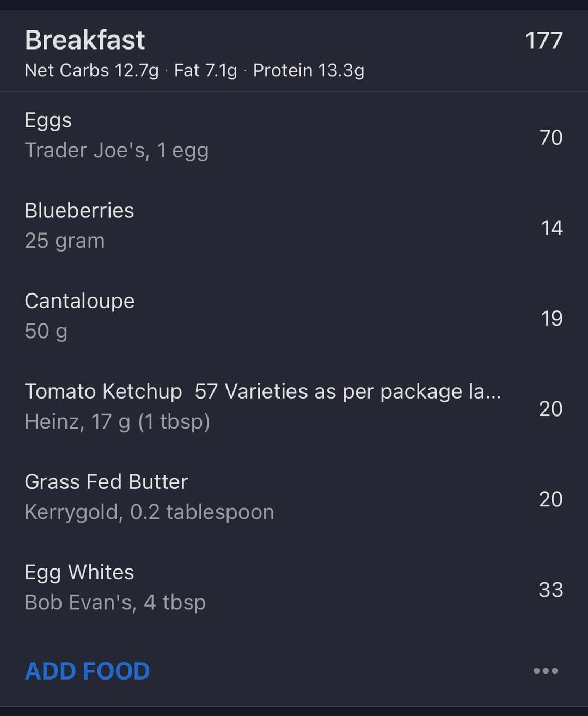This screenshot has height=716, width=588.
Task: Tap the Breakfast total of 177 calories
Action: [x=543, y=41]
